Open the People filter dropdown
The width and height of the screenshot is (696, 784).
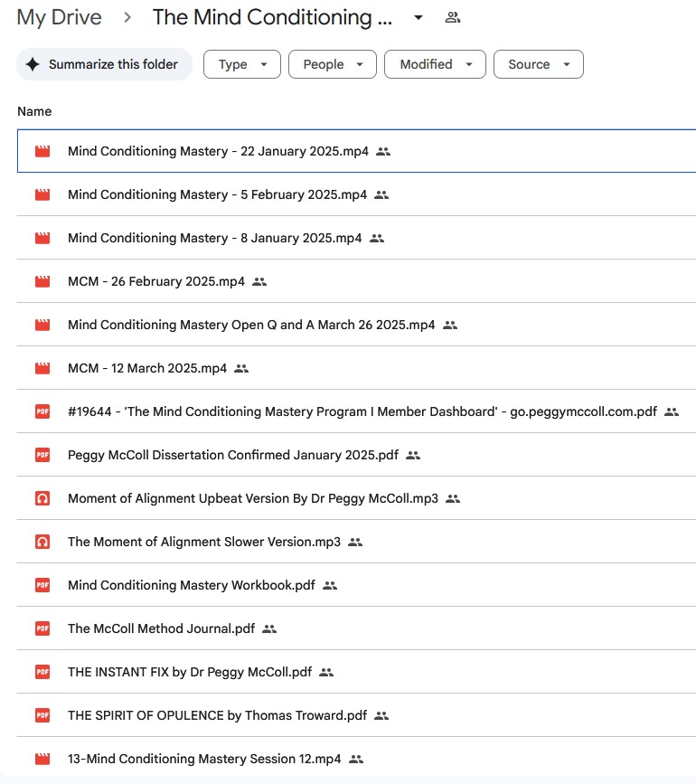click(x=332, y=64)
